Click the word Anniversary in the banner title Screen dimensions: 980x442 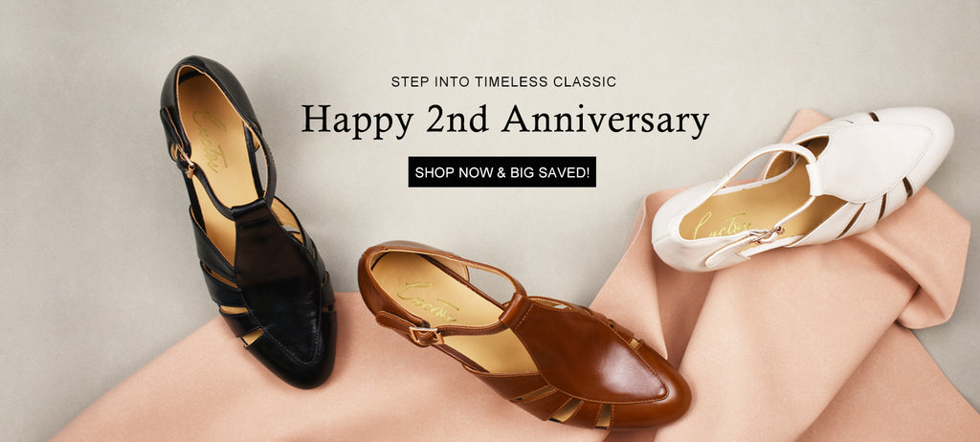tap(605, 120)
